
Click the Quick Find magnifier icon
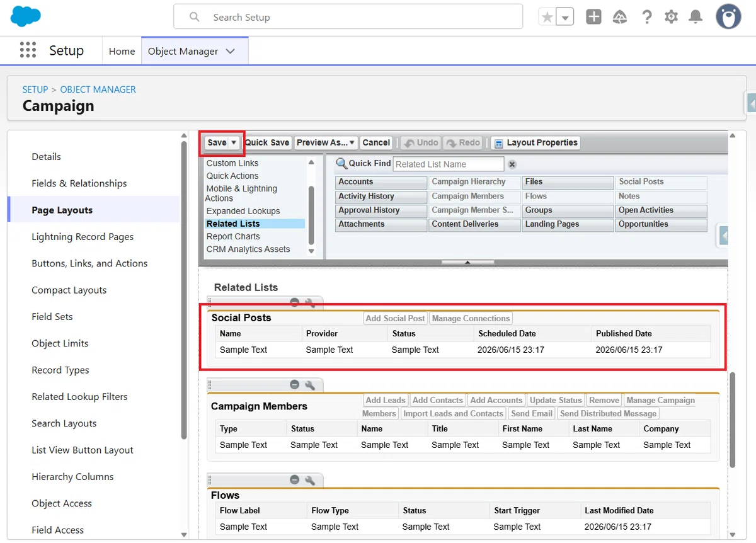(341, 164)
